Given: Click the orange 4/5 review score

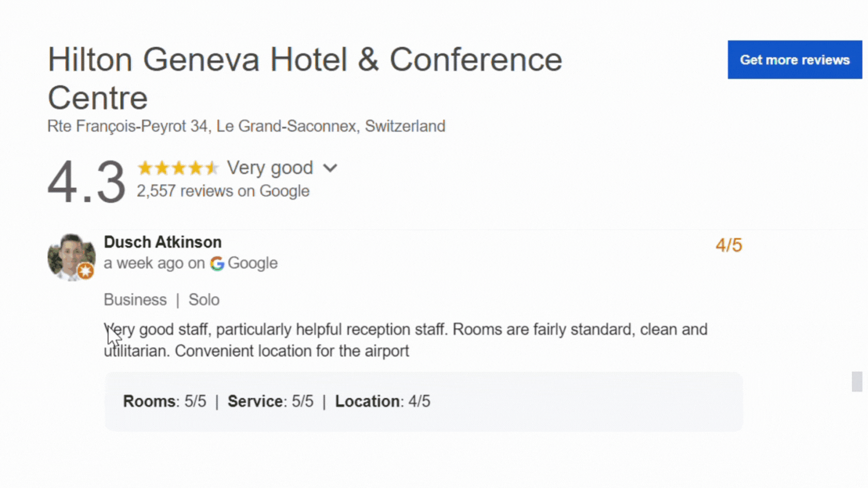Looking at the screenshot, I should (729, 245).
